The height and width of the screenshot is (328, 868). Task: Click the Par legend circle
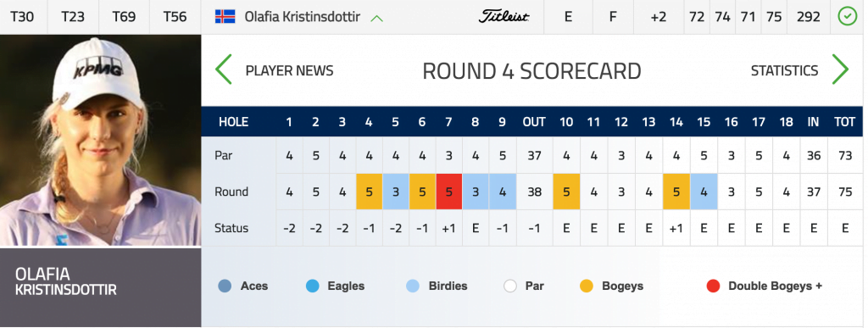click(510, 286)
